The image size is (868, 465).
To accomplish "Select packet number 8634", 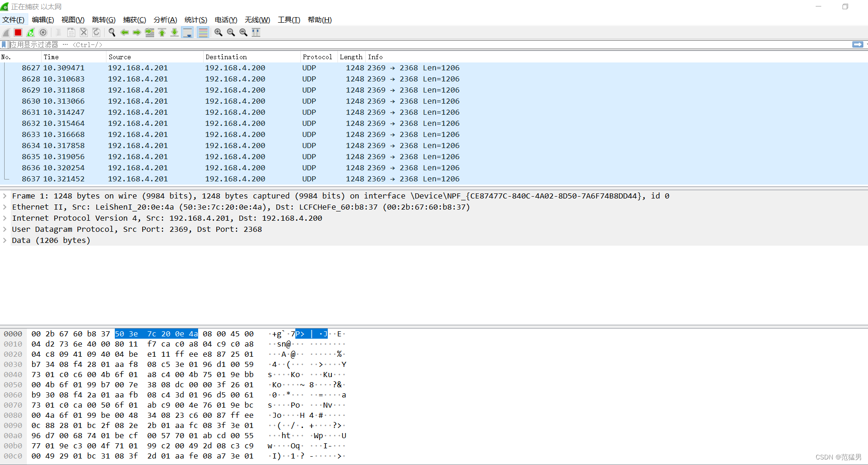I will click(434, 146).
